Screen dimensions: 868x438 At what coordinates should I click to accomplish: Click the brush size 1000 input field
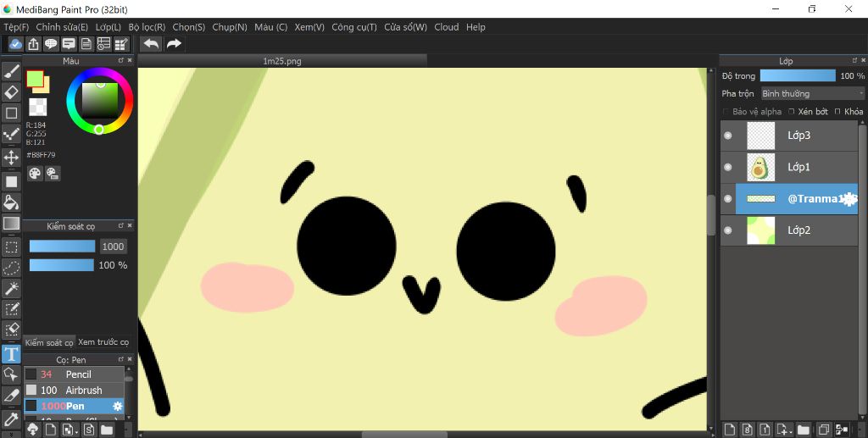(113, 247)
